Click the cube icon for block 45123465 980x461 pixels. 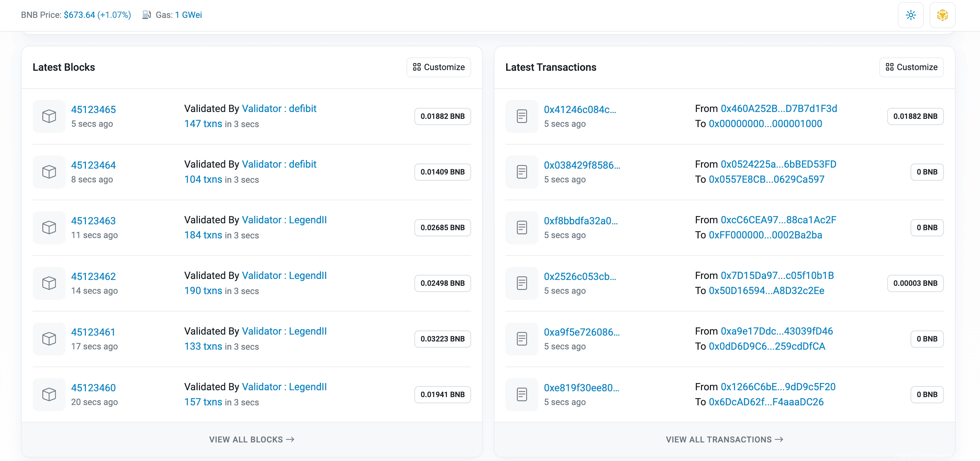coord(49,116)
